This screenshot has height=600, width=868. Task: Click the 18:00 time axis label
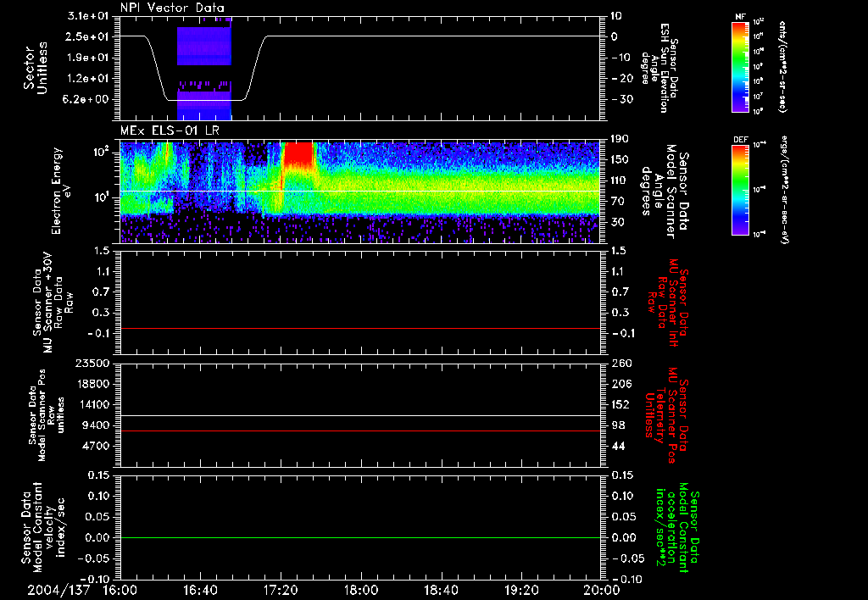point(361,590)
